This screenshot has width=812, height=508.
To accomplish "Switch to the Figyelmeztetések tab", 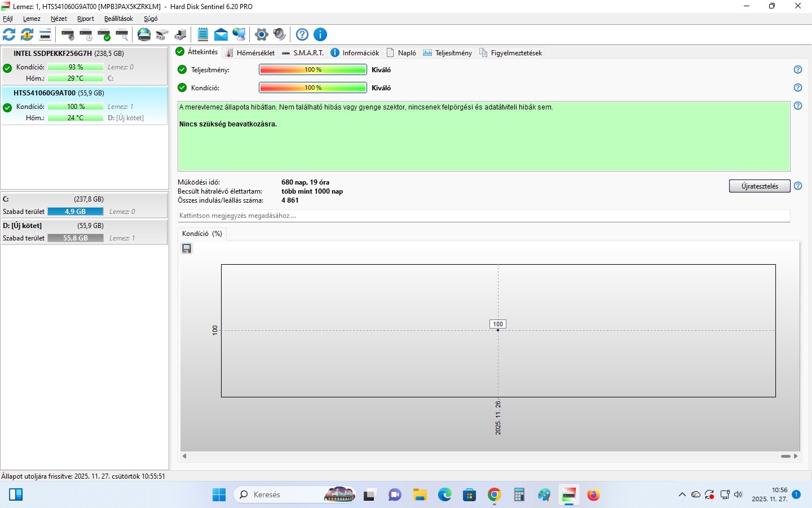I will click(511, 52).
